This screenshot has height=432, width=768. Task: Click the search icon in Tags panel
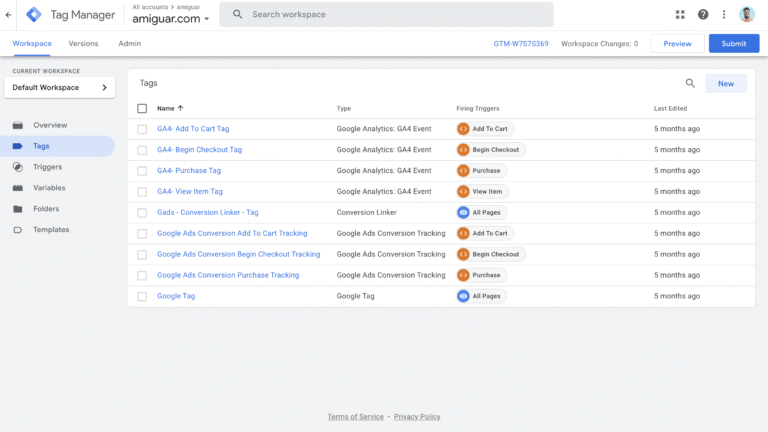[690, 84]
